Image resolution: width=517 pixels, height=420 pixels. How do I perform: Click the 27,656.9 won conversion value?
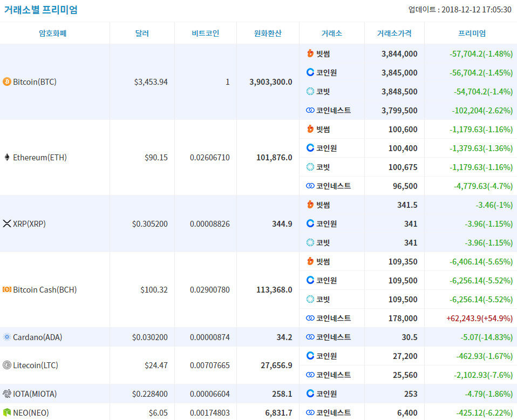[276, 365]
